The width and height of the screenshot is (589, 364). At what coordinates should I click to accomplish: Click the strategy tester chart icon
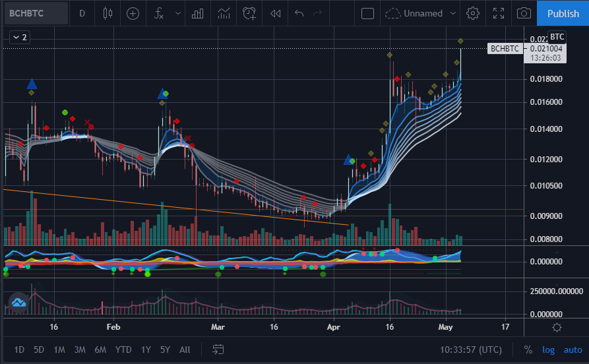point(224,14)
